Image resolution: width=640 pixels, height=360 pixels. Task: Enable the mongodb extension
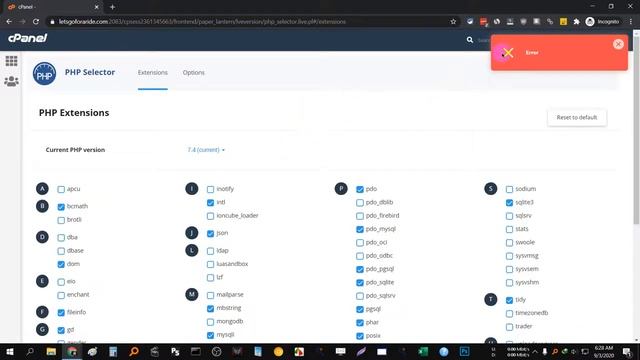[211, 322]
